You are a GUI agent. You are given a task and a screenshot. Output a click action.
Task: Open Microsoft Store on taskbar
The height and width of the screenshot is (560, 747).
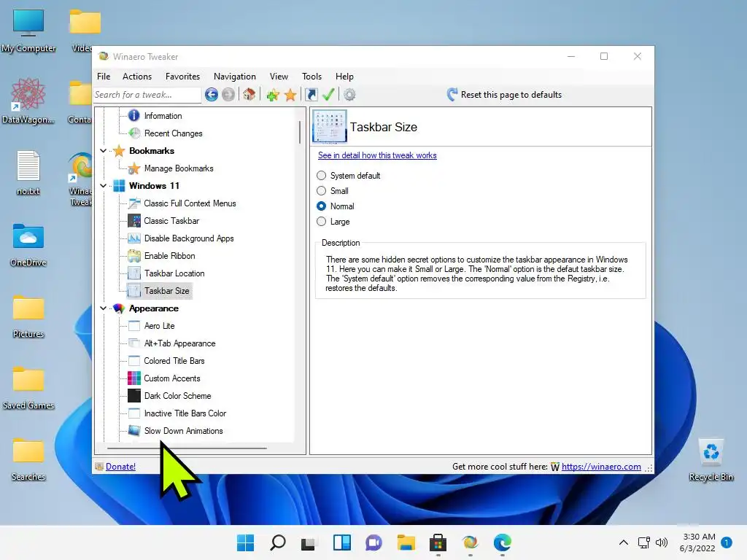(x=438, y=542)
